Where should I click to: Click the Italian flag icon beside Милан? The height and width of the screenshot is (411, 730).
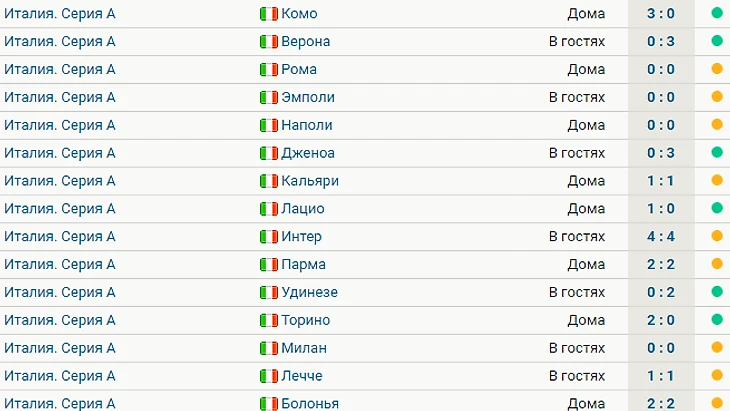269,348
